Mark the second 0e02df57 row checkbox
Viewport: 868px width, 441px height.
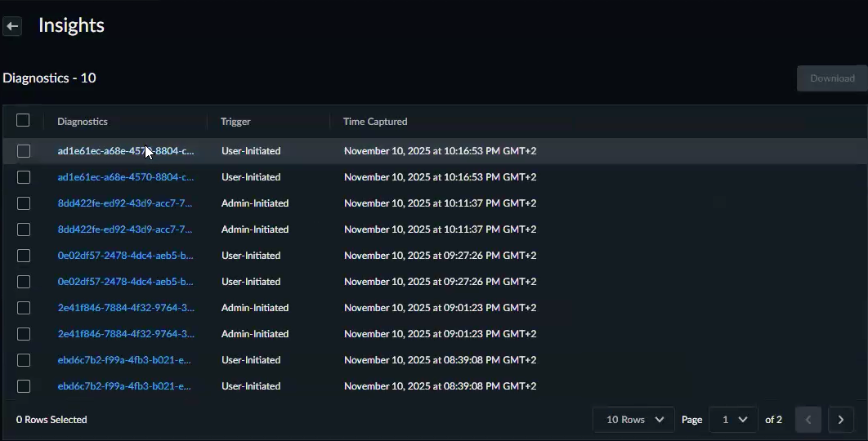click(x=24, y=282)
